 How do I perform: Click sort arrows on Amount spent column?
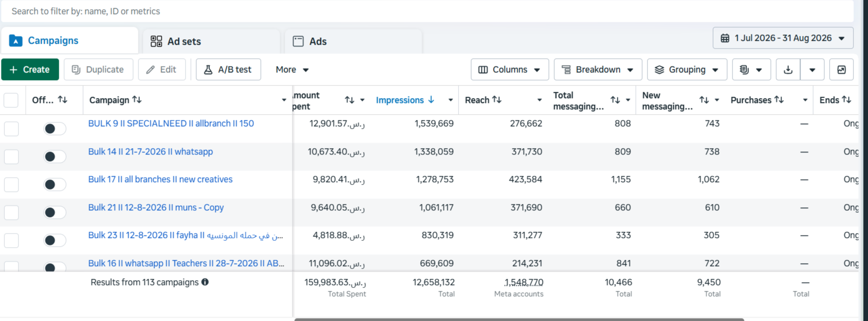pos(349,100)
